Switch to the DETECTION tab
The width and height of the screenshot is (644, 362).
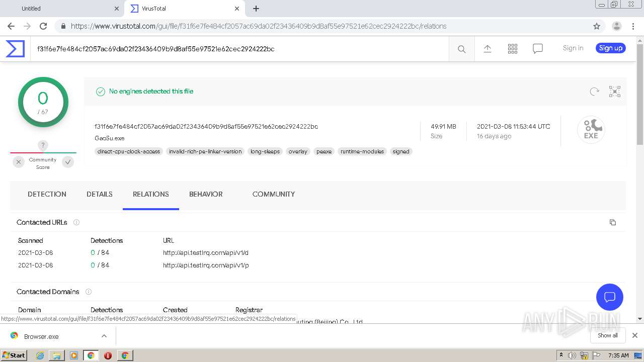click(47, 194)
